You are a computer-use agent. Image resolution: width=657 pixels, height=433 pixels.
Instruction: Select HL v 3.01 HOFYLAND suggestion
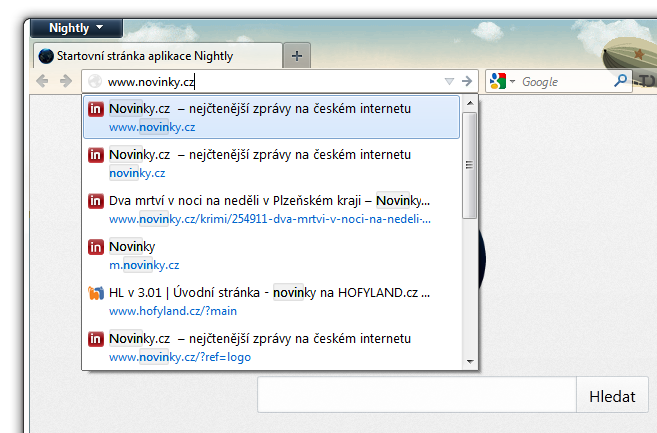[x=272, y=301]
